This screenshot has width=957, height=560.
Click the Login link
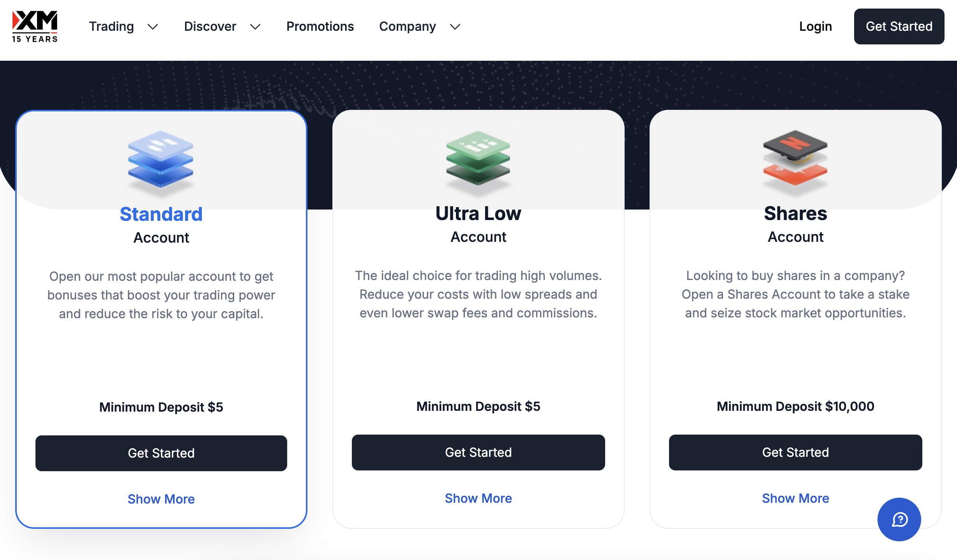coord(815,26)
